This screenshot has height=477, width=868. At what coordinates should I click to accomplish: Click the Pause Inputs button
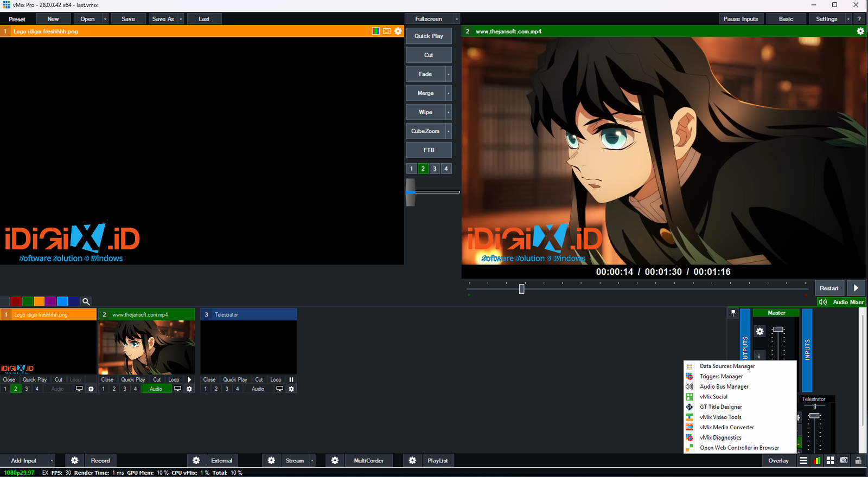741,19
